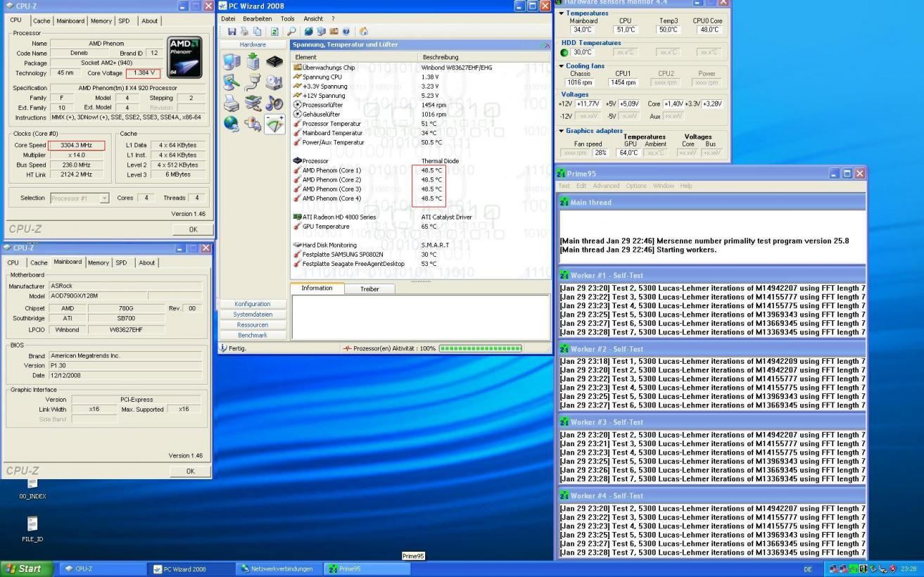Click the Hardware section header button
Screen dimensions: 924x577
pyautogui.click(x=253, y=44)
